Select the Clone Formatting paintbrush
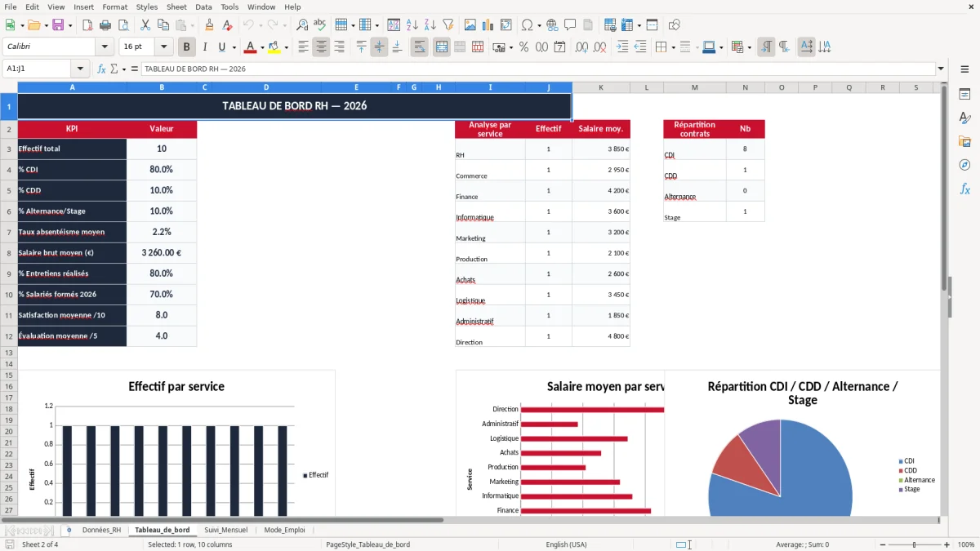The image size is (980, 551). [209, 25]
